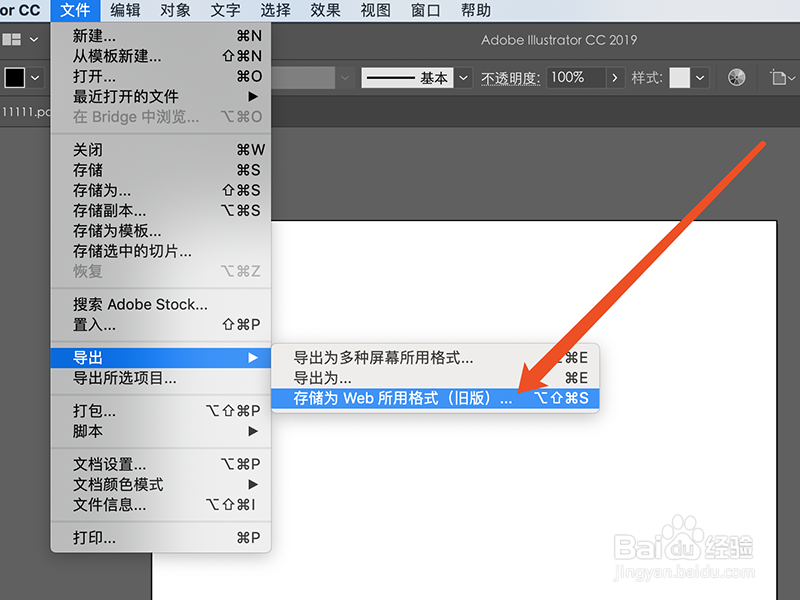800x600 pixels.
Task: Choose 置入... menu entry
Action: click(161, 324)
